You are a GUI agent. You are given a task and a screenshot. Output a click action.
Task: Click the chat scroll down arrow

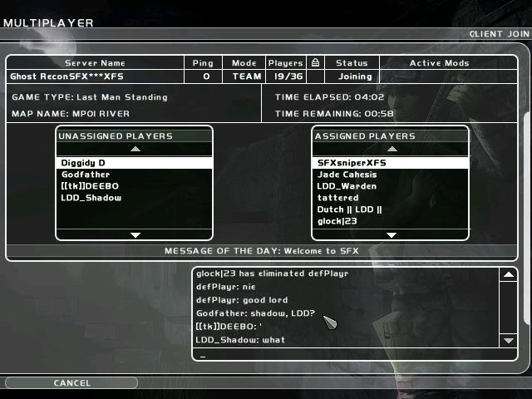(x=508, y=340)
